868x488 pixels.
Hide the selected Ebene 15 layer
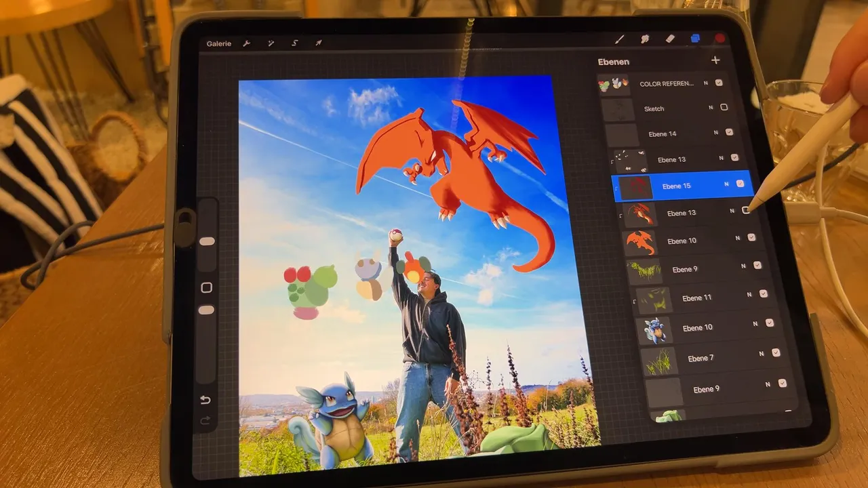[x=740, y=184]
